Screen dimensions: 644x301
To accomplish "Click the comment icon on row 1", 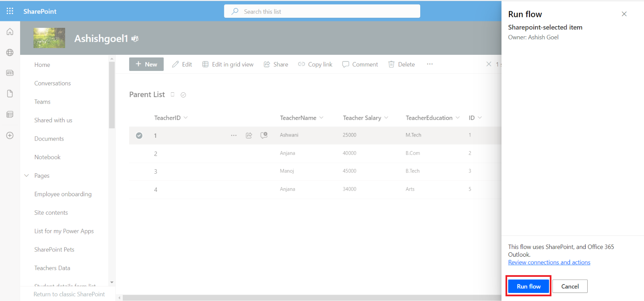I will coord(264,135).
